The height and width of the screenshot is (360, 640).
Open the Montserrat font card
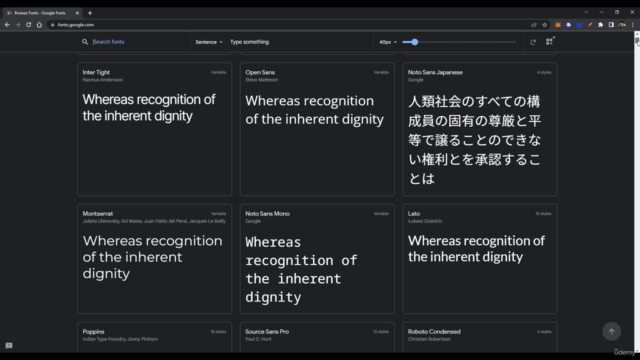coord(155,259)
